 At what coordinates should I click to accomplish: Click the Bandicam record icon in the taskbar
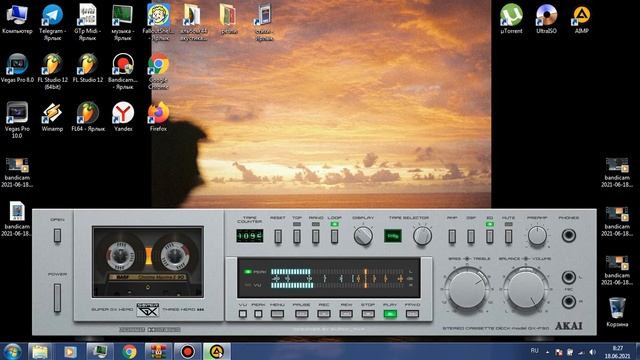click(x=188, y=351)
